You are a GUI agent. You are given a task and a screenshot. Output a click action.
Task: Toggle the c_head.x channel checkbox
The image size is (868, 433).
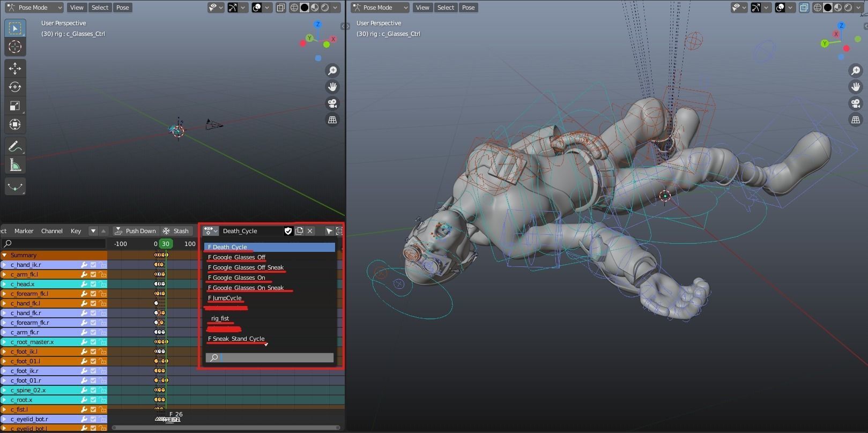(x=93, y=284)
